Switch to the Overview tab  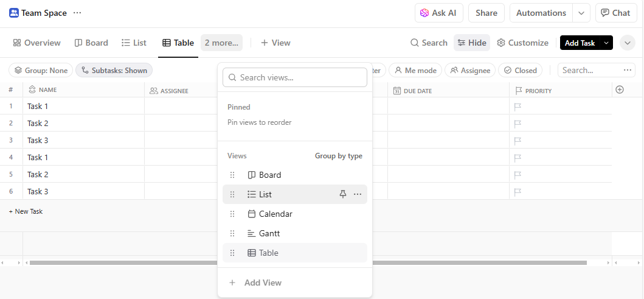(36, 43)
